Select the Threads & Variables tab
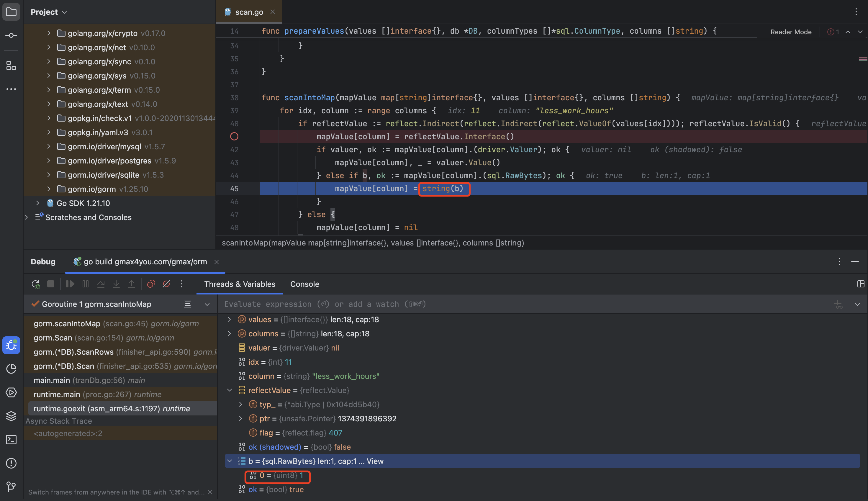The image size is (868, 501). [240, 284]
